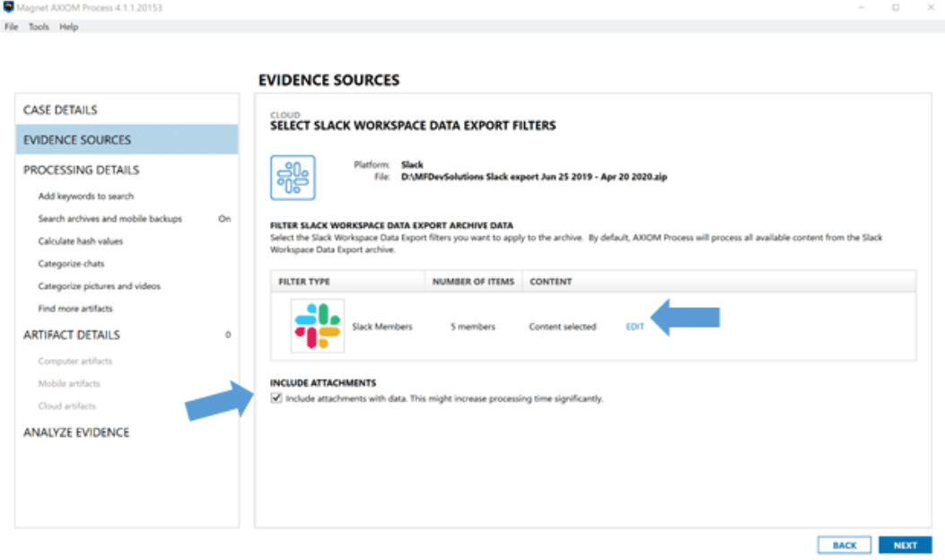Click the artifact count '0' value
Screen dimensions: 945x560
tap(228, 335)
